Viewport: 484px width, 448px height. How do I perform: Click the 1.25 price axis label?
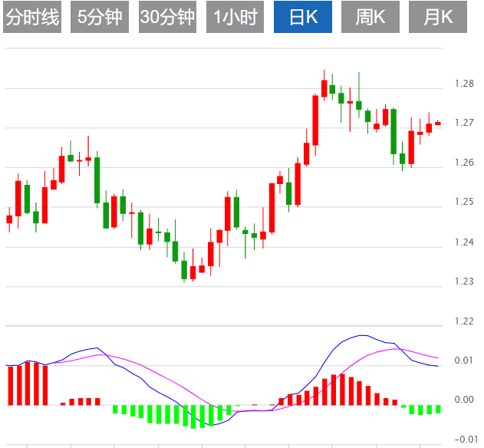pos(464,202)
